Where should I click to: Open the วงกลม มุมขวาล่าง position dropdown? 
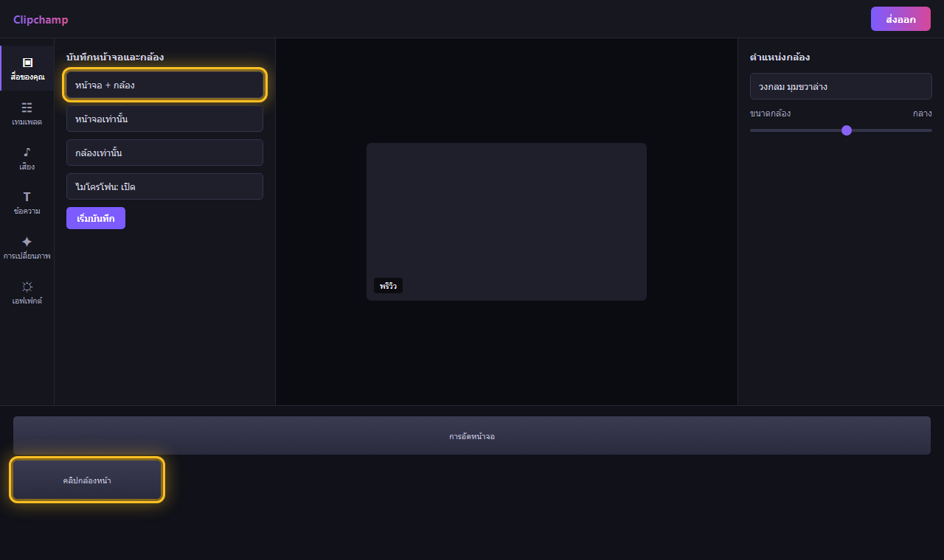click(841, 86)
